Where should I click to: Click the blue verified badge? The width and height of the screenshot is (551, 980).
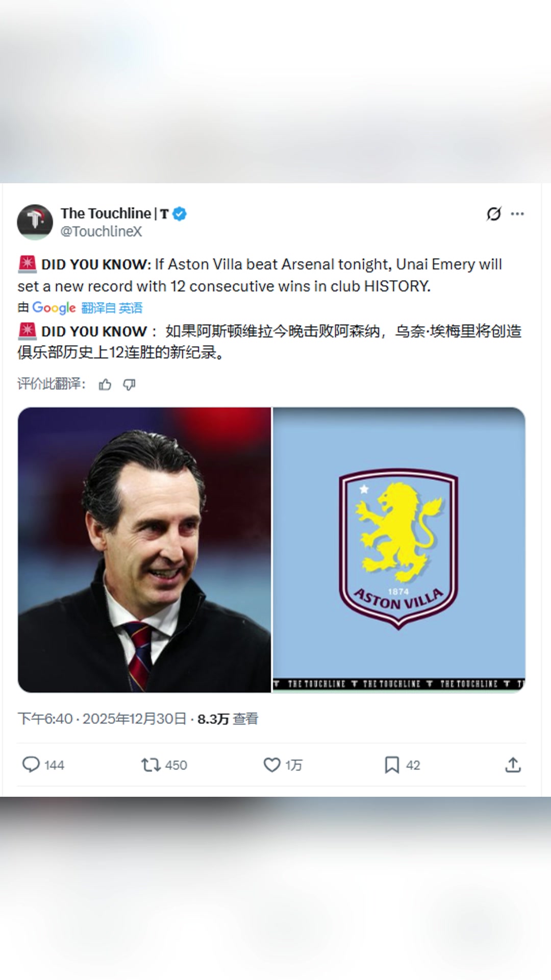(180, 214)
